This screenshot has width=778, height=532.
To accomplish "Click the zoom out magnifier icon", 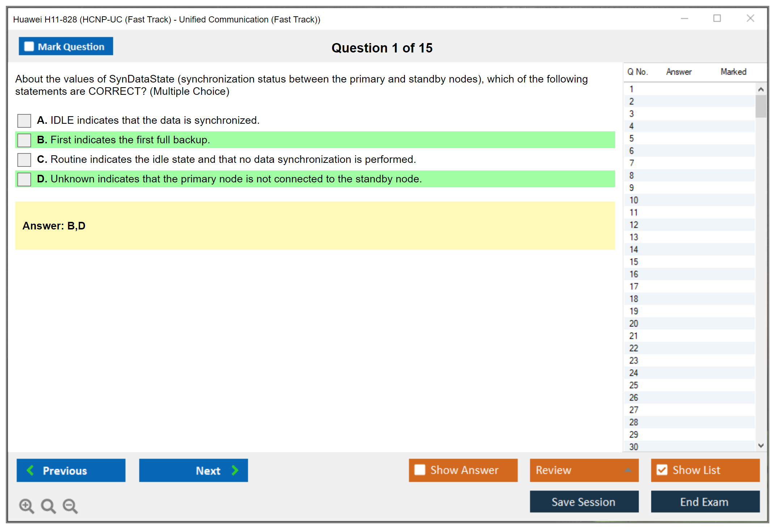I will point(70,506).
